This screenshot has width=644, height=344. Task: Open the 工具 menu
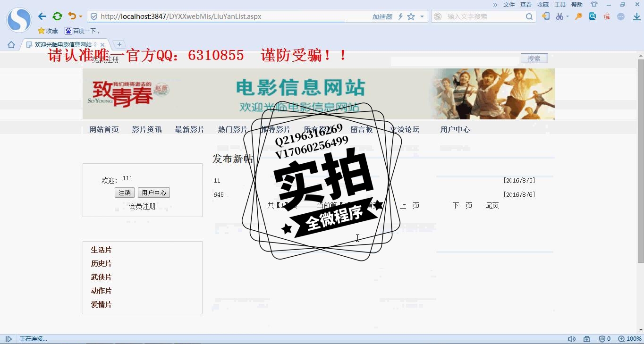560,5
